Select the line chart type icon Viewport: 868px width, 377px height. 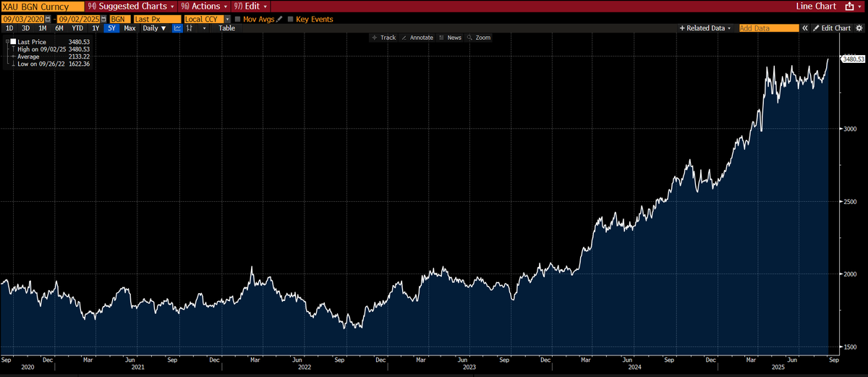177,28
